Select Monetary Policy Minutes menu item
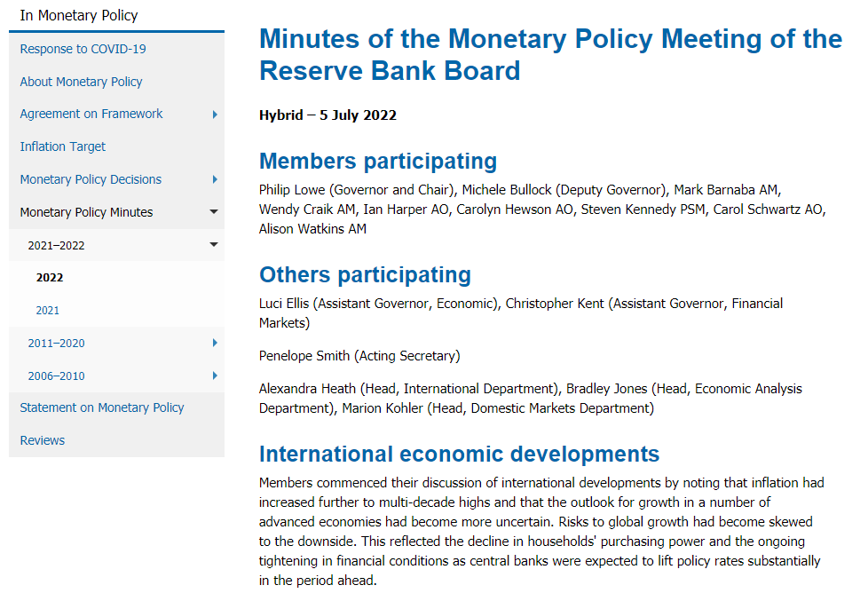Image resolution: width=868 pixels, height=601 pixels. [x=86, y=212]
